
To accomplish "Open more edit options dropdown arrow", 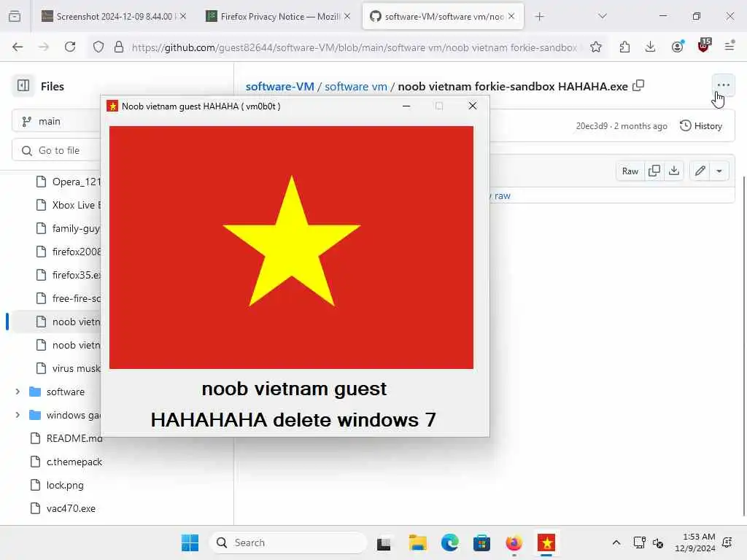I will tap(719, 171).
